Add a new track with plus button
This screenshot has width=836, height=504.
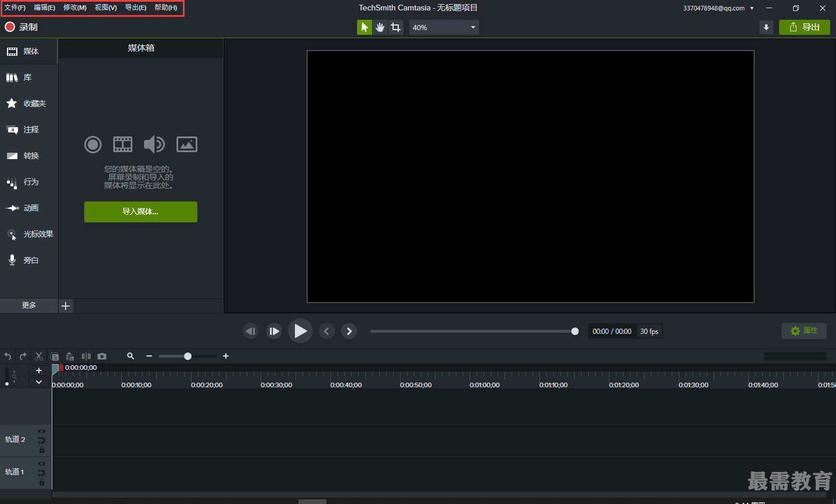pyautogui.click(x=39, y=370)
